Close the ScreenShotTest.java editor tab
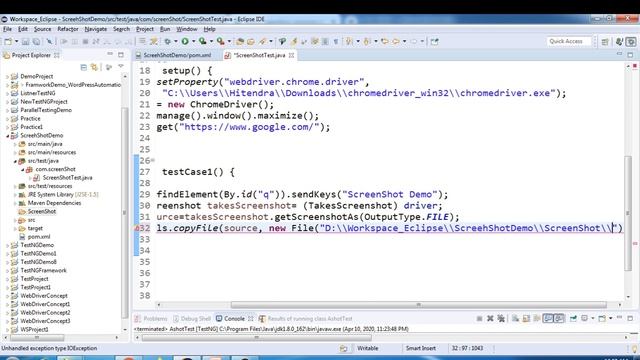Screen dimensions: 640x360 [291, 55]
